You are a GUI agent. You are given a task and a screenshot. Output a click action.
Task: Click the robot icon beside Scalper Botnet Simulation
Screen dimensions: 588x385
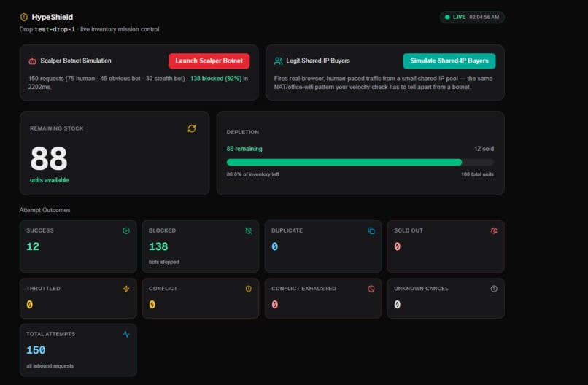tap(32, 61)
